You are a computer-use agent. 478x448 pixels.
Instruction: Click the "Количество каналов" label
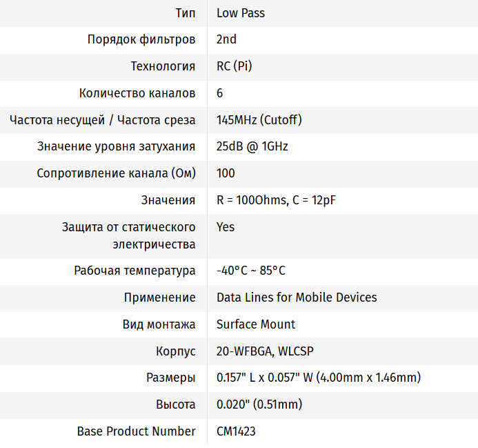click(x=137, y=93)
